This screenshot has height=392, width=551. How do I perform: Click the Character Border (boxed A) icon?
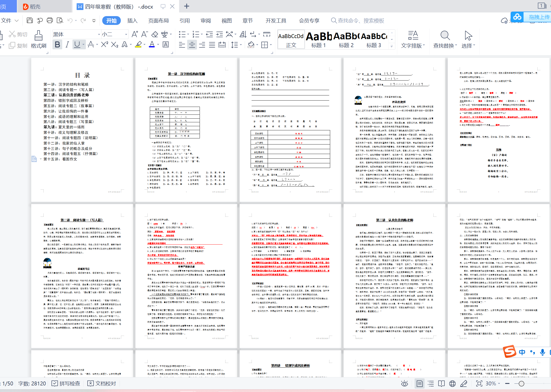pyautogui.click(x=166, y=44)
